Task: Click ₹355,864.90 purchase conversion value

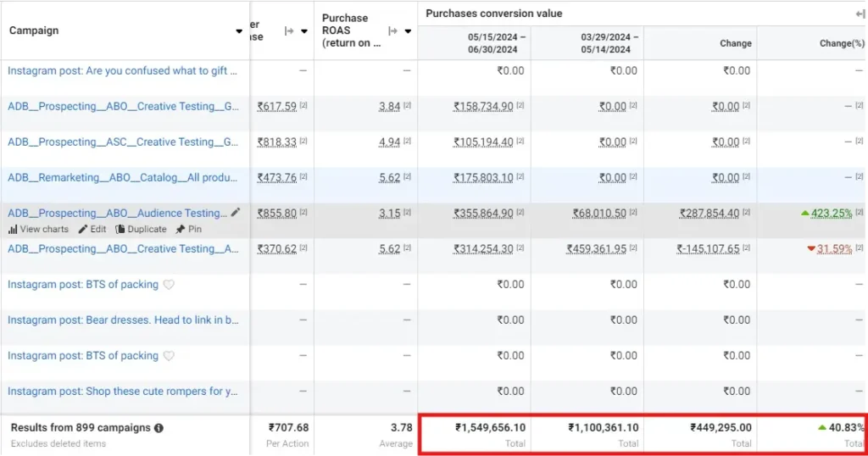Action: tap(483, 214)
